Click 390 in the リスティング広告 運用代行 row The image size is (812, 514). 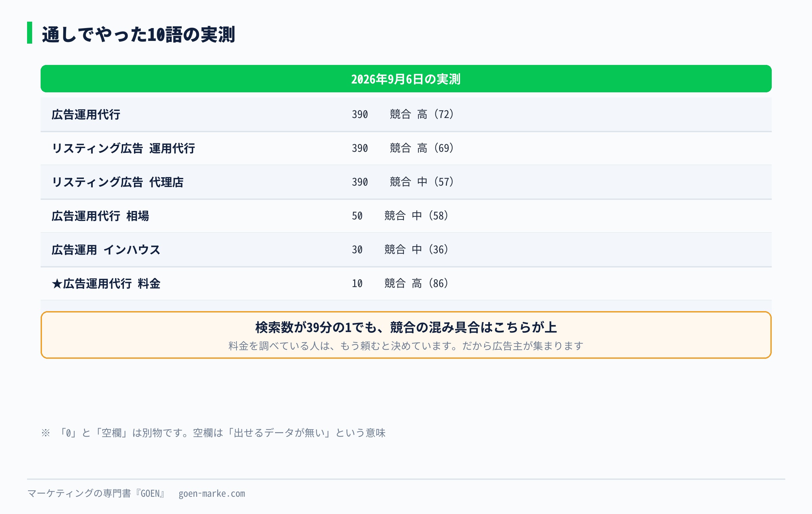[x=360, y=148]
